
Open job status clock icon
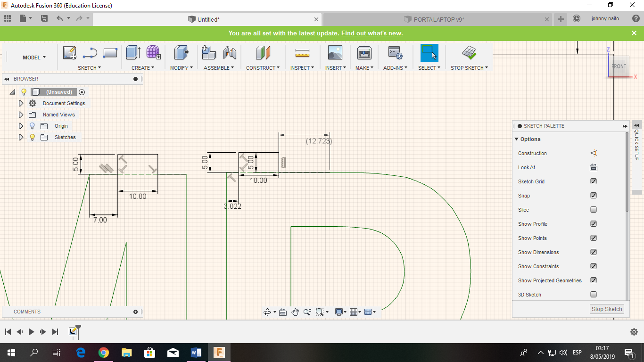click(577, 19)
